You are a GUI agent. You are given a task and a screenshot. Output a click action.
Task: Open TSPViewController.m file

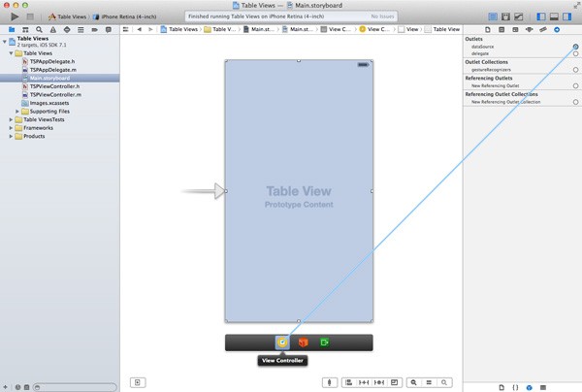pyautogui.click(x=55, y=95)
